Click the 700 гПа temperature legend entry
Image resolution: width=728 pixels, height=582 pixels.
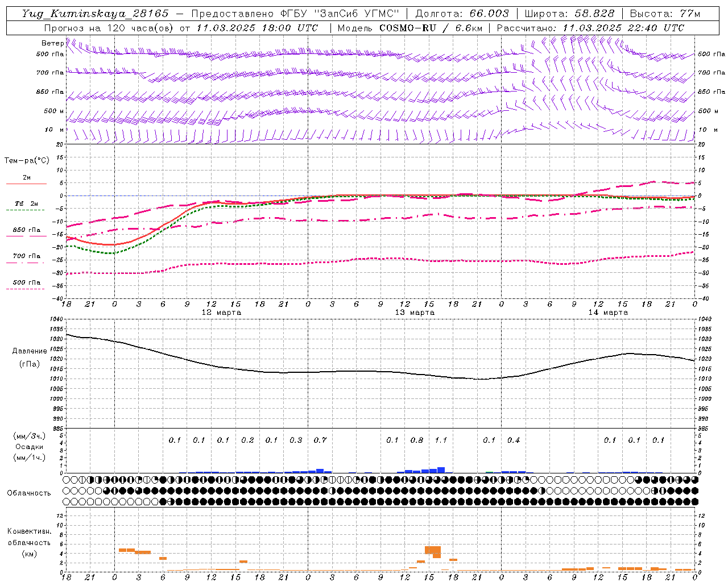[x=26, y=256]
